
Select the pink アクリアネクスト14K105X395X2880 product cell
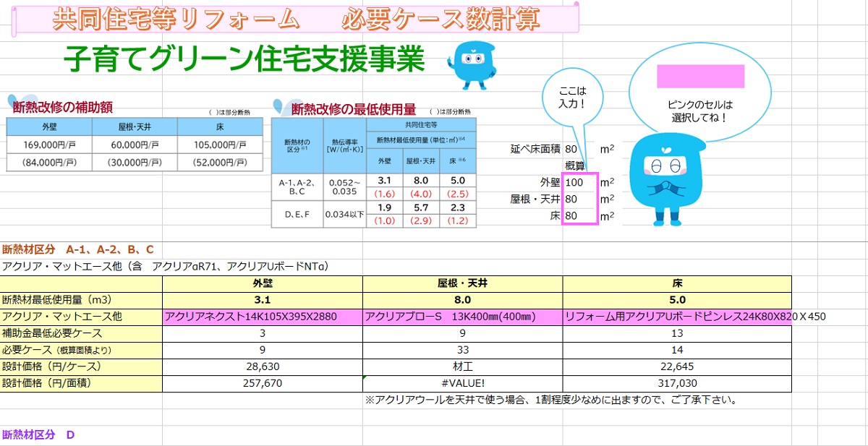coord(262,316)
